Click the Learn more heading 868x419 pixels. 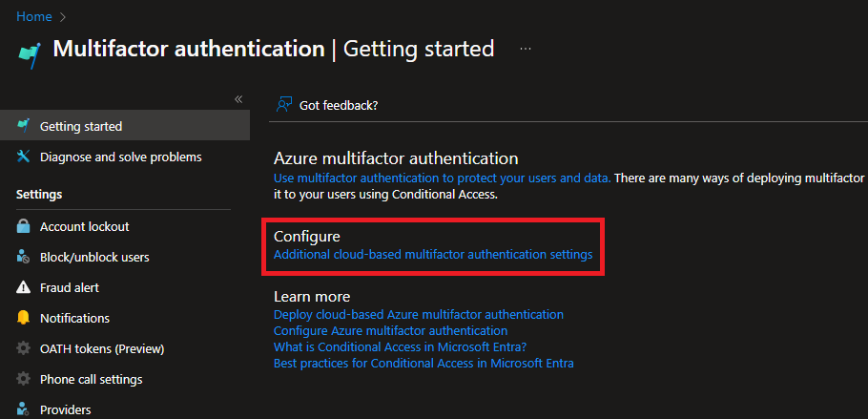click(x=312, y=297)
